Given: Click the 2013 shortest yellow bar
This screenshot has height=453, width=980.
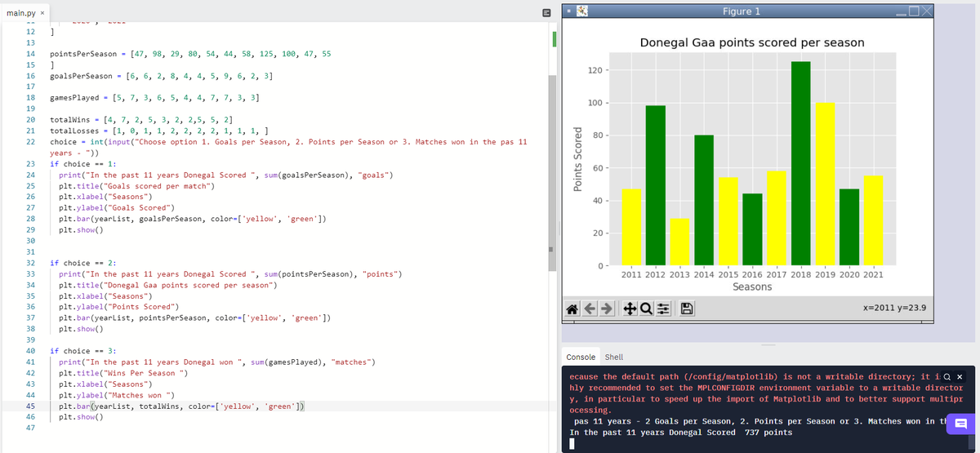Looking at the screenshot, I should (679, 242).
